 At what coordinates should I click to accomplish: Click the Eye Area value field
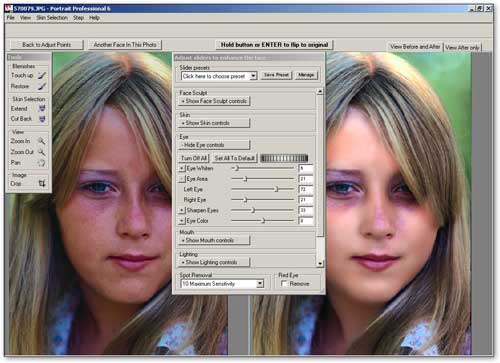tap(306, 179)
